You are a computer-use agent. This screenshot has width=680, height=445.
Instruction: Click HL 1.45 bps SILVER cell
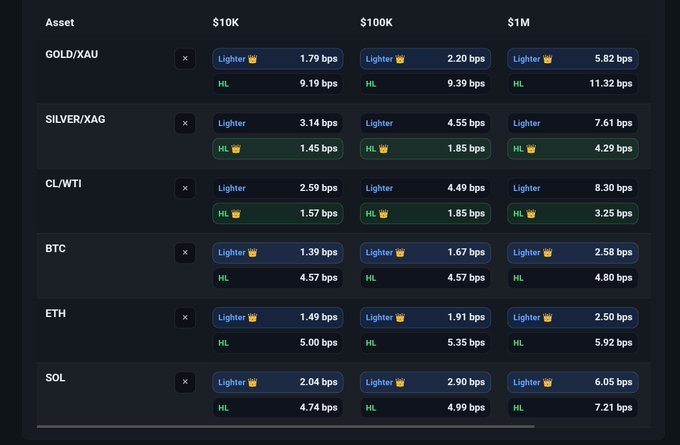coord(278,148)
